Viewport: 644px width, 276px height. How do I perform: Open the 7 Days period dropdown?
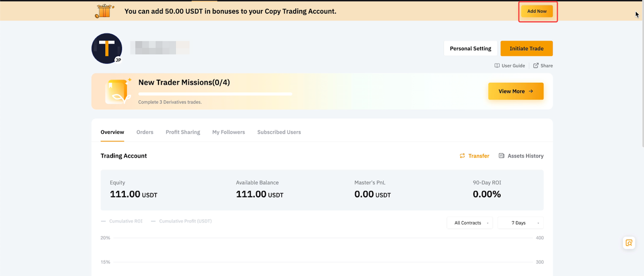coord(520,223)
